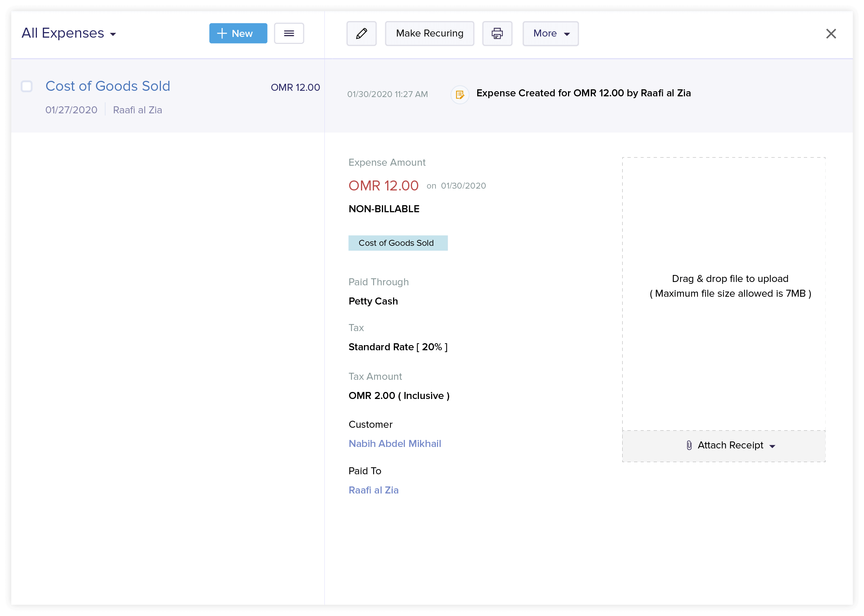Click the Cost of Goods Sold category tag
The width and height of the screenshot is (864, 616).
pos(397,243)
